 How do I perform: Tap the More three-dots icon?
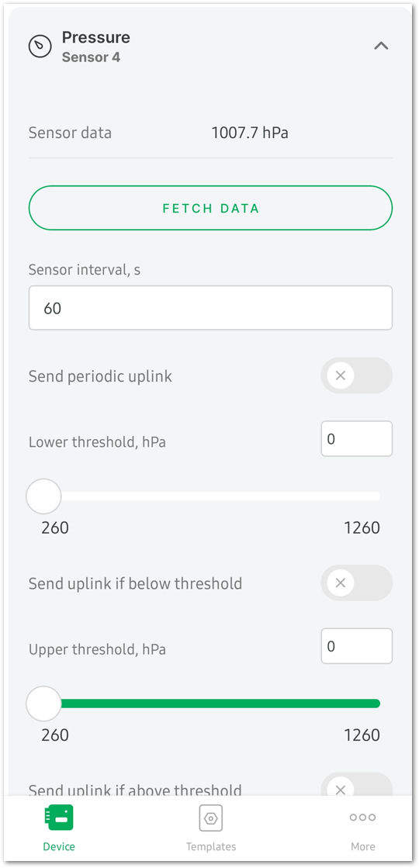[x=362, y=817]
